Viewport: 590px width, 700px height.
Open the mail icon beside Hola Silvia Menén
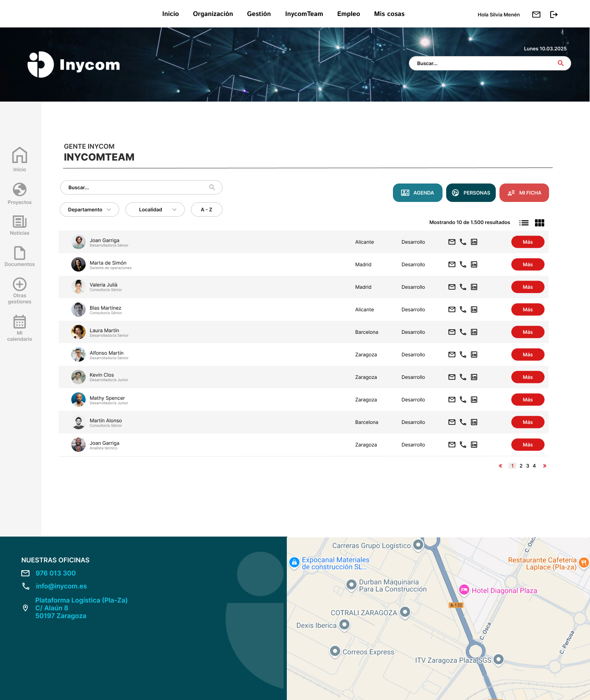click(536, 14)
